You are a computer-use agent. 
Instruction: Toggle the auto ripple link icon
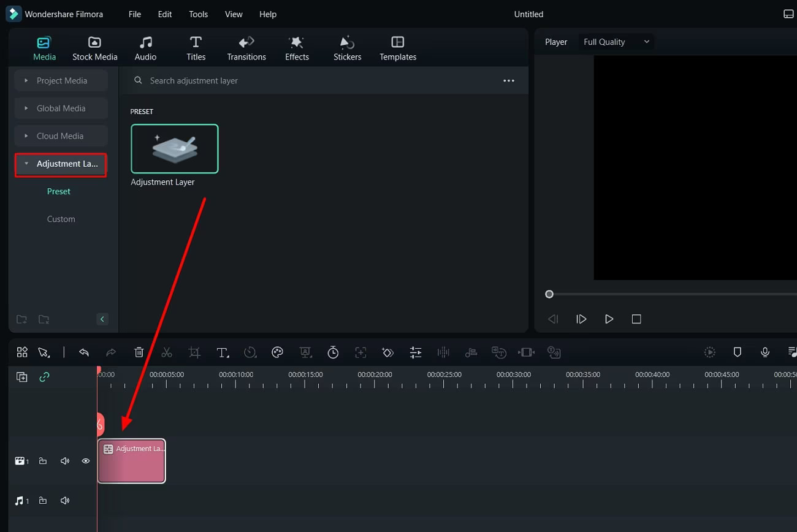coord(44,377)
